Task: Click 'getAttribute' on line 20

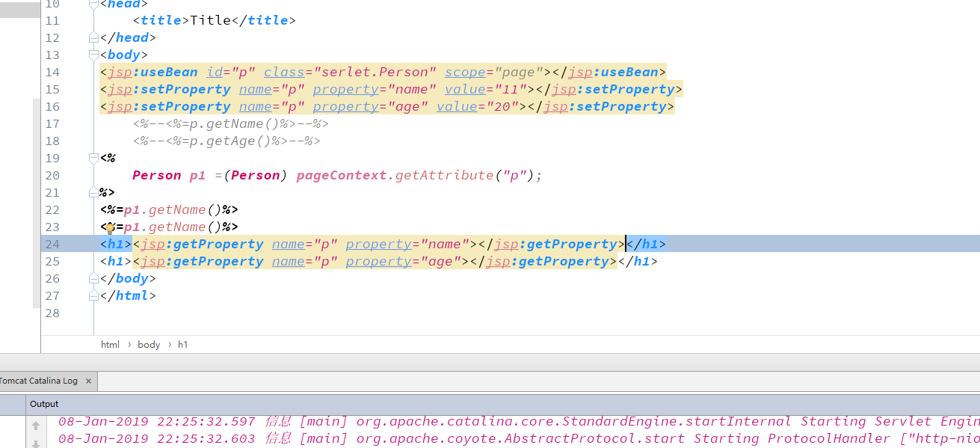Action: click(444, 175)
